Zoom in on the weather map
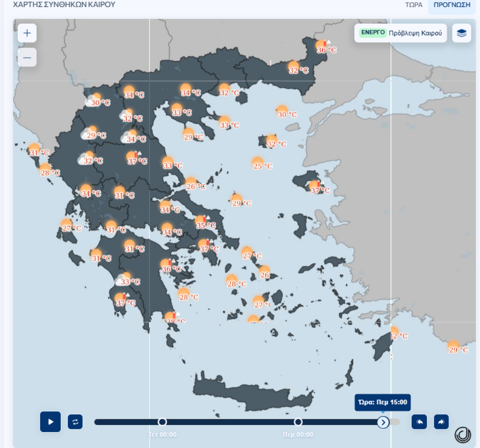 pyautogui.click(x=27, y=33)
